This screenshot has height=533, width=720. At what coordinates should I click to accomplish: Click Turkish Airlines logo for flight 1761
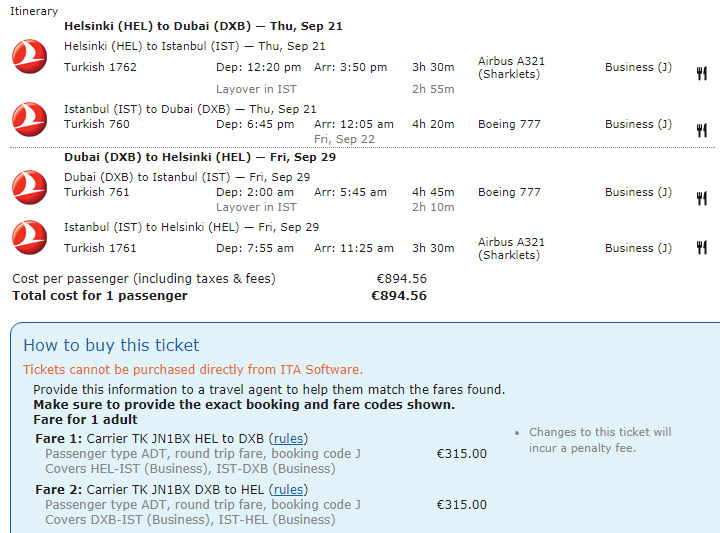pos(29,237)
